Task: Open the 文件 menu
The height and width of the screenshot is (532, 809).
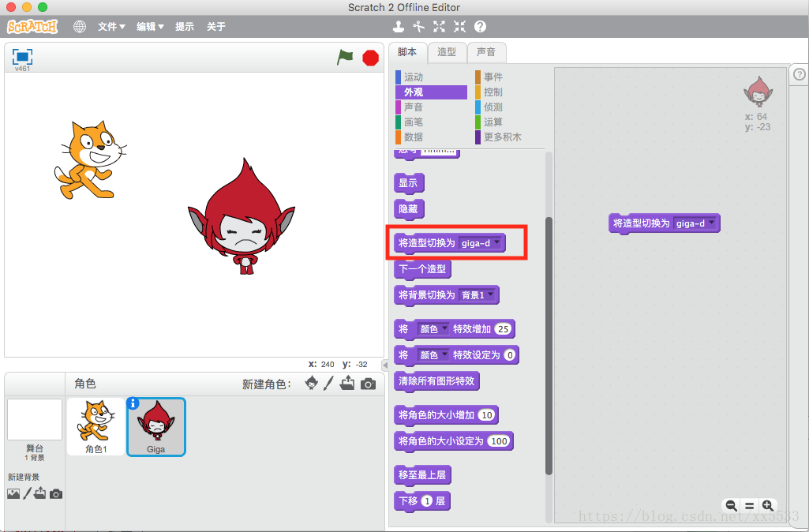Action: [x=111, y=26]
